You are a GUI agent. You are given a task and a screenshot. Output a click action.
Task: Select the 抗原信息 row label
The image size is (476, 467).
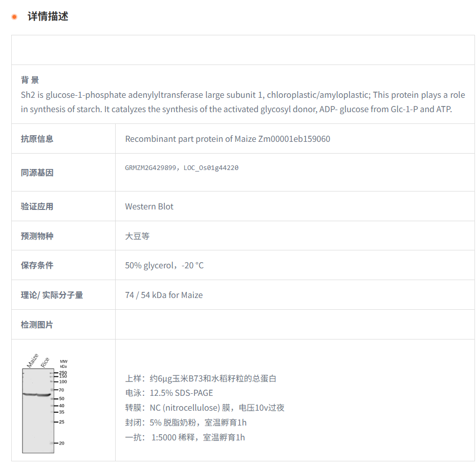point(37,139)
